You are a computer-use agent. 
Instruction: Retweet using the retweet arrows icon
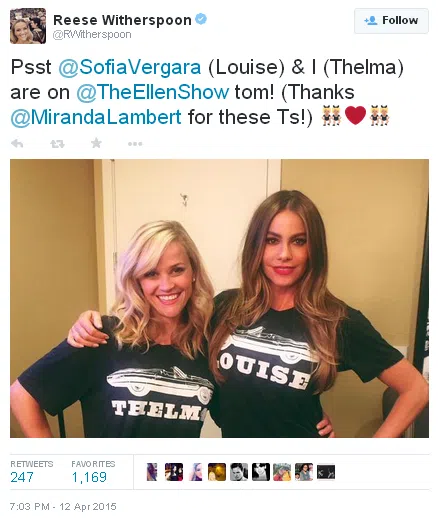point(57,144)
